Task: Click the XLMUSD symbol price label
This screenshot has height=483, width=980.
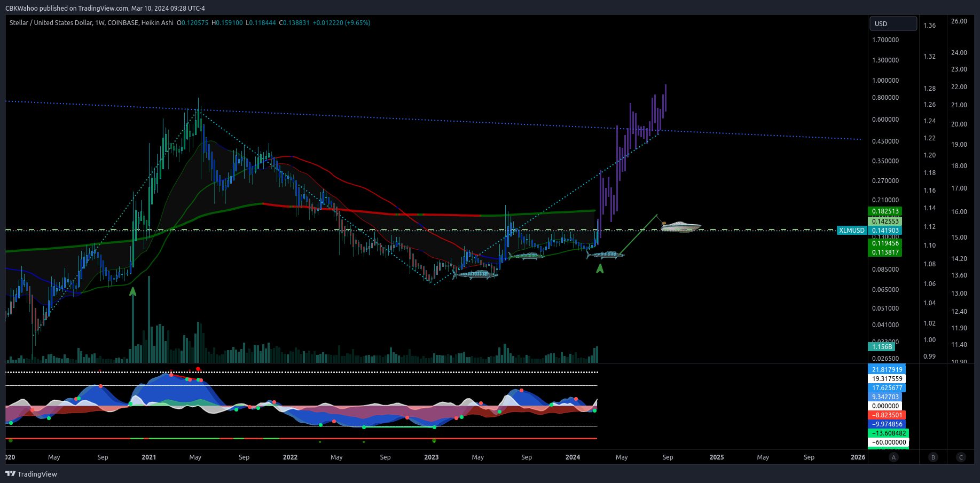Action: click(x=852, y=231)
